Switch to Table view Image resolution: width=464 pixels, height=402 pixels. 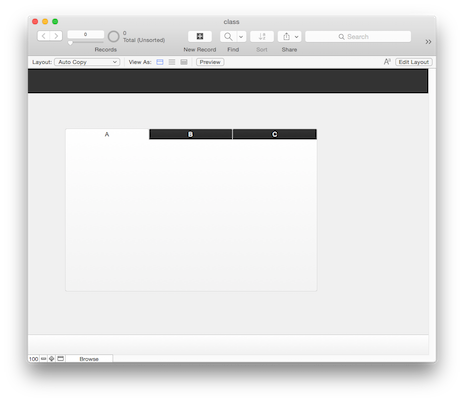point(184,62)
